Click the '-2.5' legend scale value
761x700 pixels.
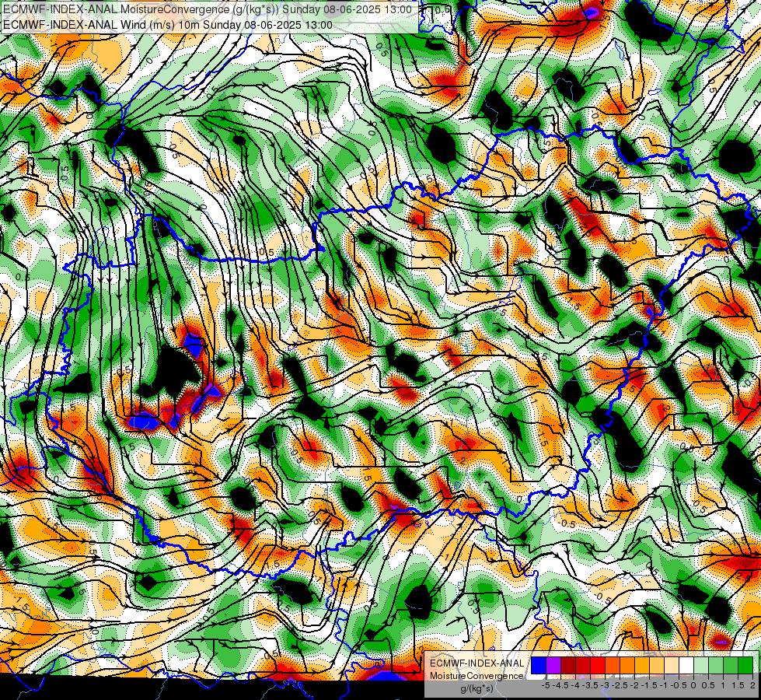click(x=620, y=685)
